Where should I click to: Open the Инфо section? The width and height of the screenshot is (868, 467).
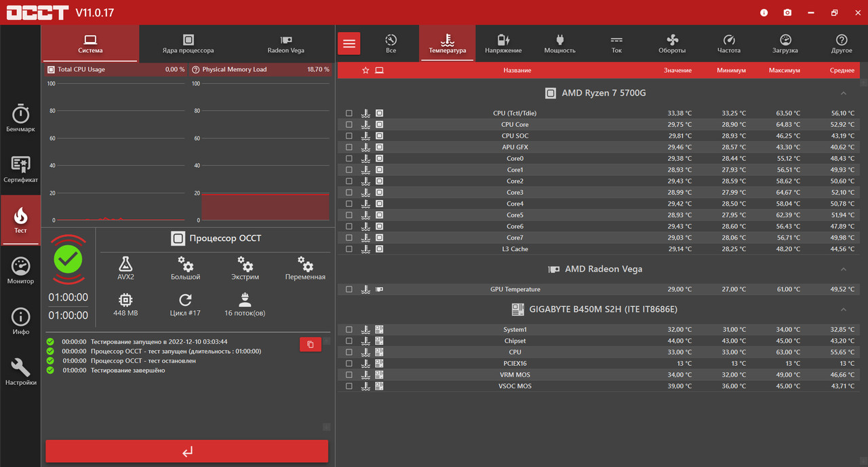click(20, 321)
